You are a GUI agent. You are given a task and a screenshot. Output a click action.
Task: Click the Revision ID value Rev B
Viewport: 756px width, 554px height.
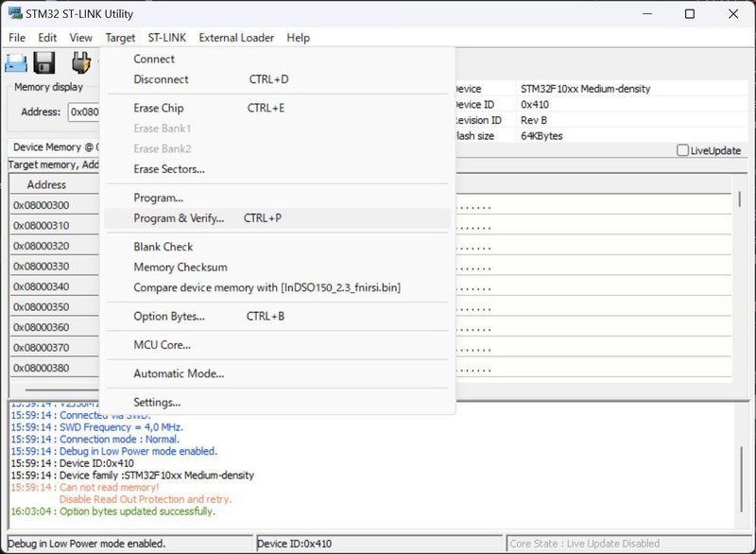click(534, 120)
